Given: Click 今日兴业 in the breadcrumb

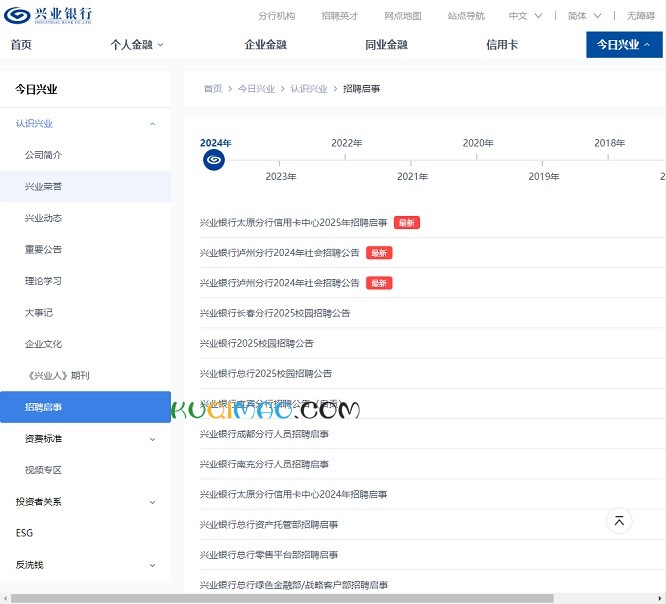Looking at the screenshot, I should click(256, 88).
